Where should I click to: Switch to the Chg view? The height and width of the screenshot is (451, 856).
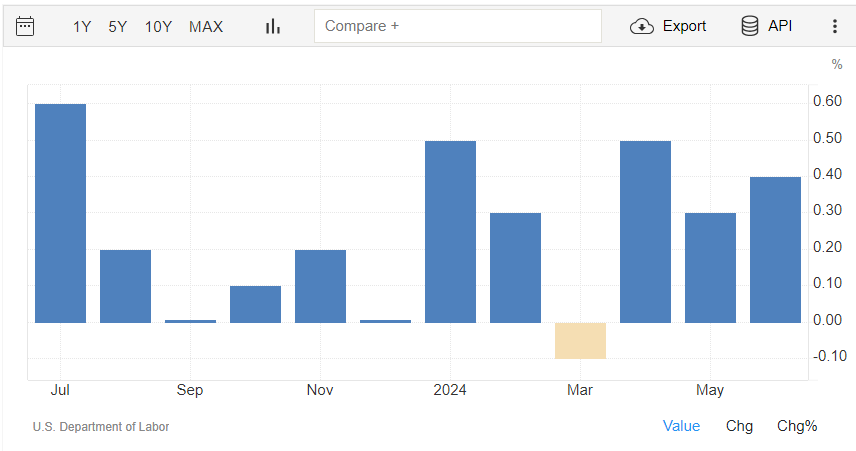(739, 426)
